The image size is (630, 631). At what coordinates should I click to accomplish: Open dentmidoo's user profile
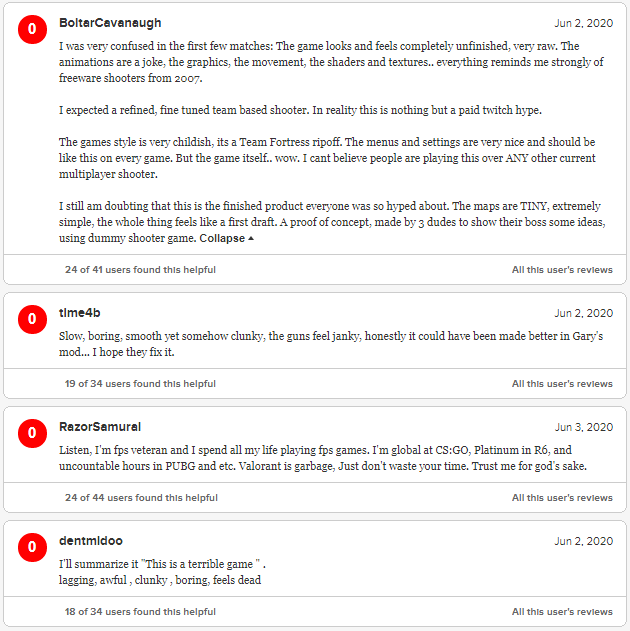(91, 541)
